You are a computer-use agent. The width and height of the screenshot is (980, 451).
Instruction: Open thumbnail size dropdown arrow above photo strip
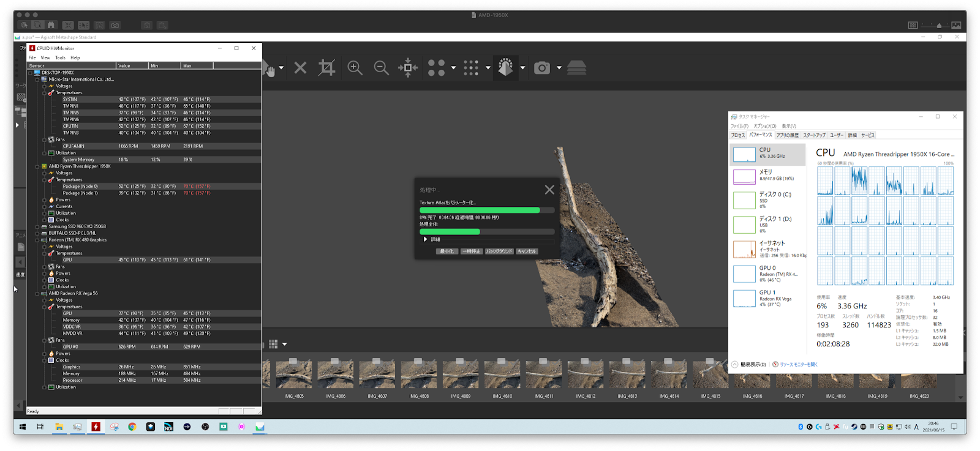(x=284, y=345)
